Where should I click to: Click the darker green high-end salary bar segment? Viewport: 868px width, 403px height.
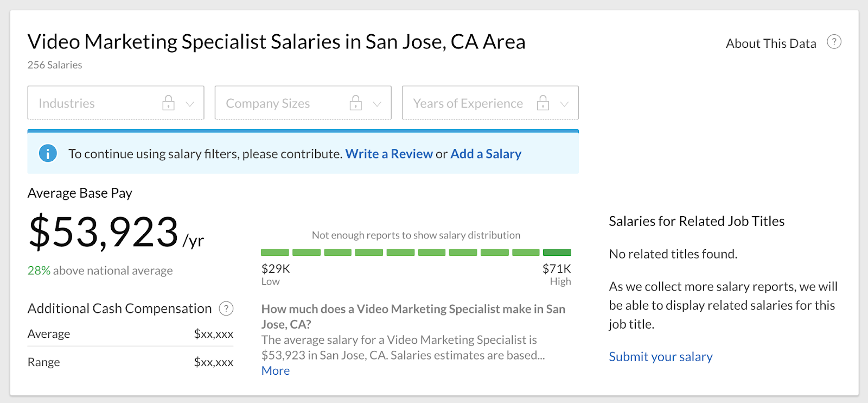coord(557,253)
